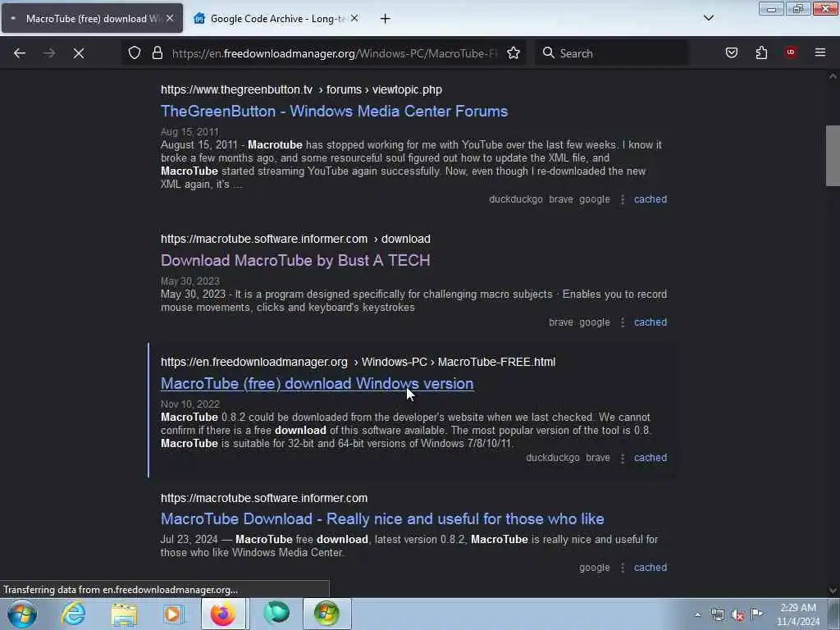The height and width of the screenshot is (630, 840).
Task: Open the green round taskbar app
Action: point(276,614)
